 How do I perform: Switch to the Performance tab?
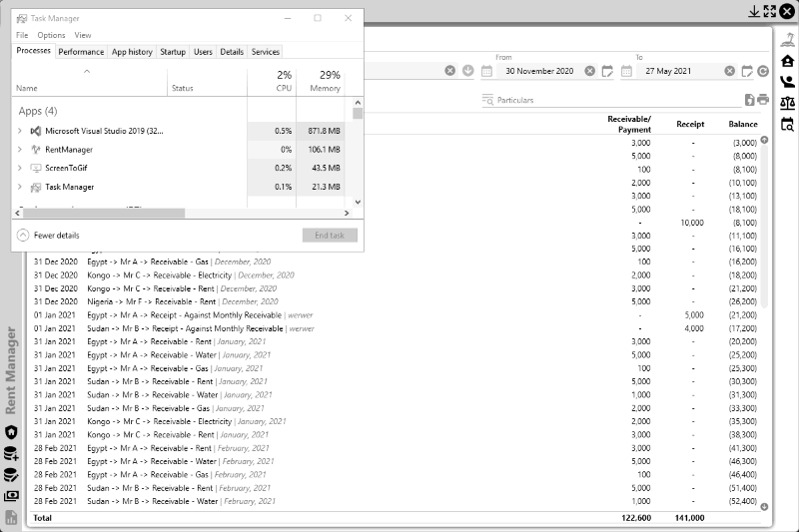[x=81, y=52]
